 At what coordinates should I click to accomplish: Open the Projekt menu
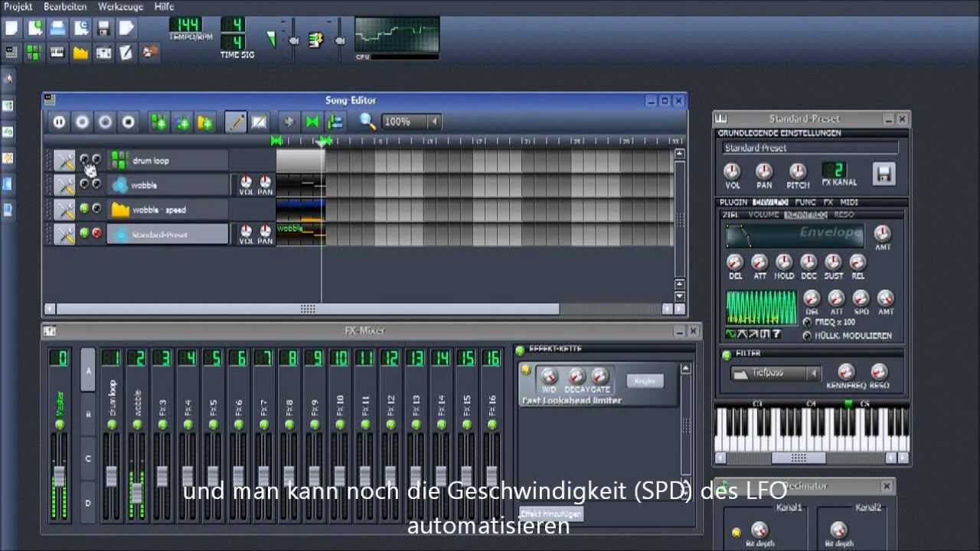18,6
